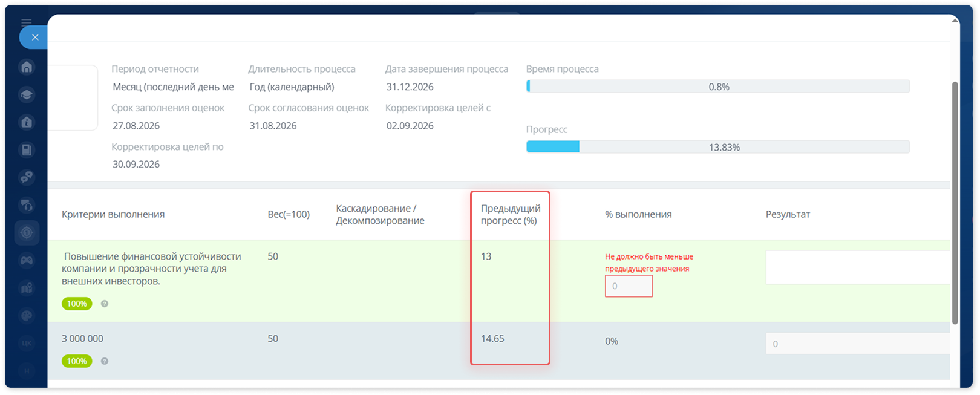
Task: Open the chat bubbles icon in the sidebar
Action: (27, 177)
